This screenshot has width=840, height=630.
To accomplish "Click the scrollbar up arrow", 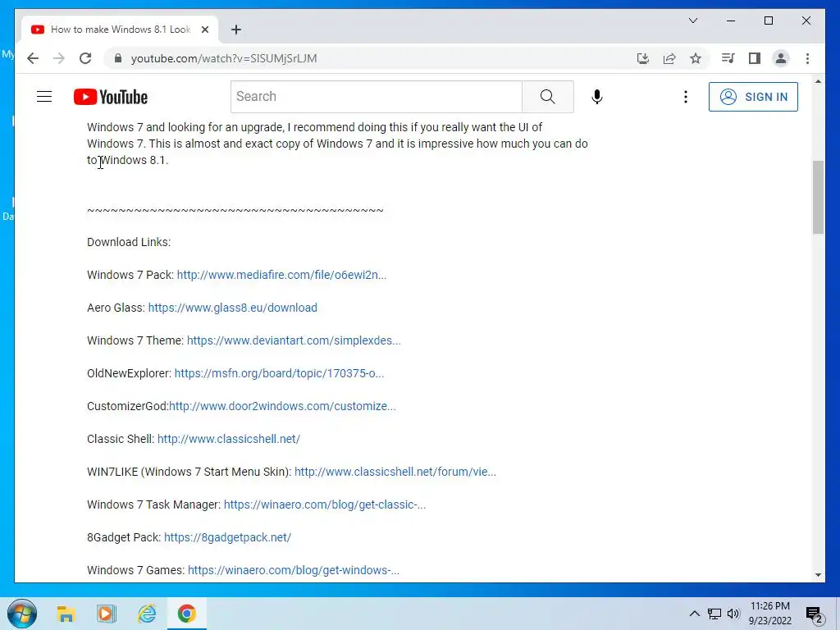I will click(818, 81).
